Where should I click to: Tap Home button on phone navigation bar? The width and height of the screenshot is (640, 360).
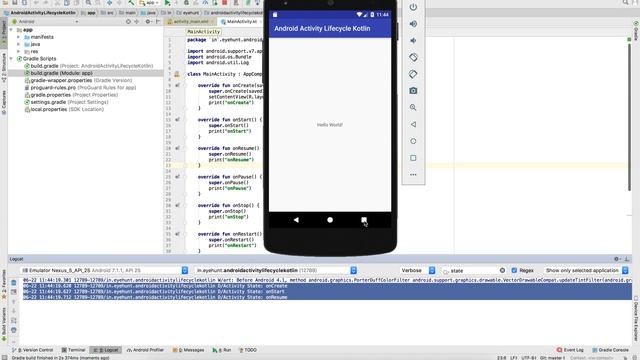point(330,220)
